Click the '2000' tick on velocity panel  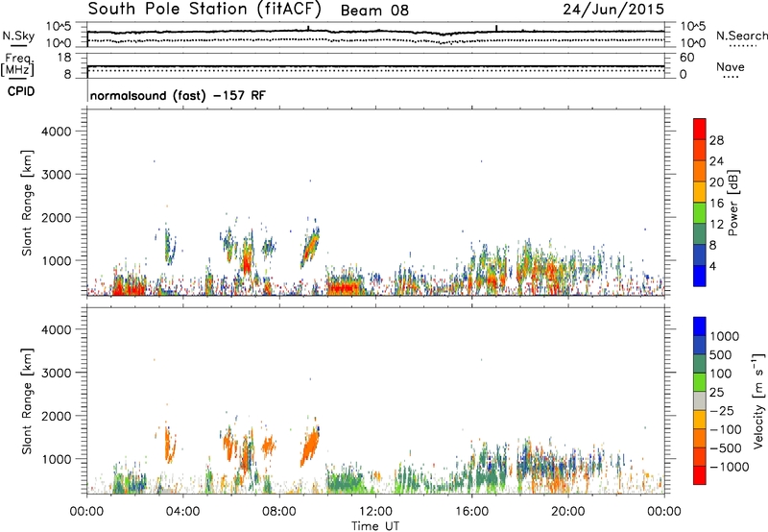(x=56, y=416)
